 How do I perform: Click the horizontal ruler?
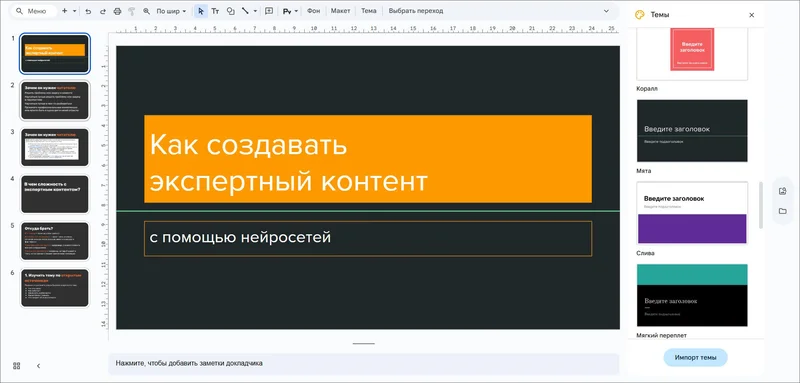pos(367,29)
